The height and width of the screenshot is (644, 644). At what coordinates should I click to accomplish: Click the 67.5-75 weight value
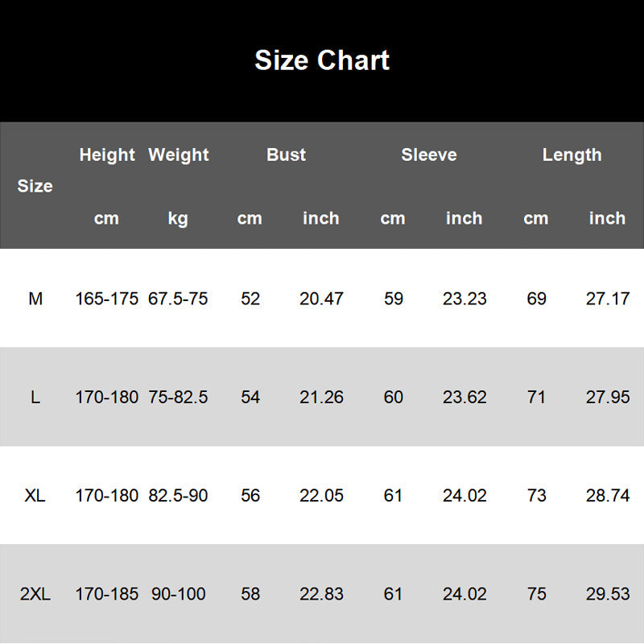[178, 299]
